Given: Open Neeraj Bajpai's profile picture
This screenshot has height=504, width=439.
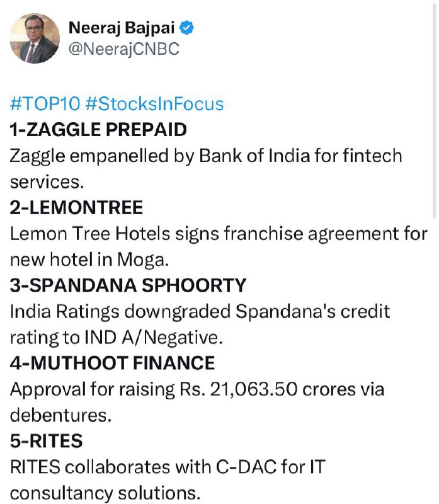Looking at the screenshot, I should (35, 38).
